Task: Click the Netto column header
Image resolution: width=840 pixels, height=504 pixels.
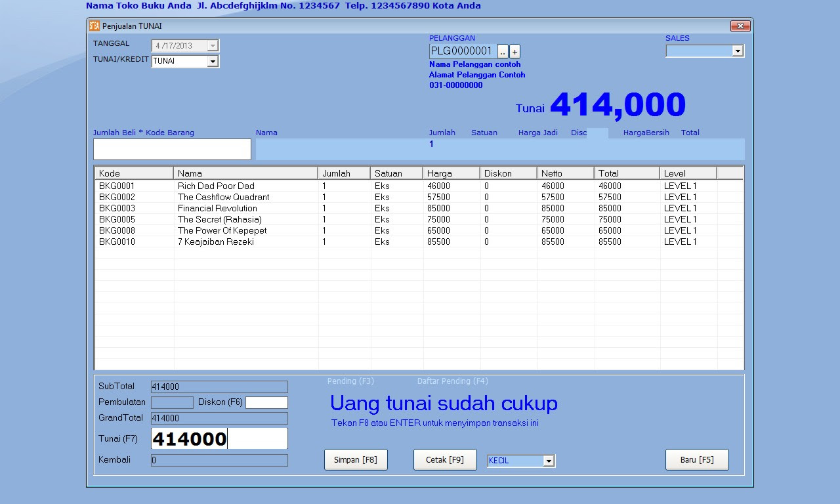Action: click(566, 173)
